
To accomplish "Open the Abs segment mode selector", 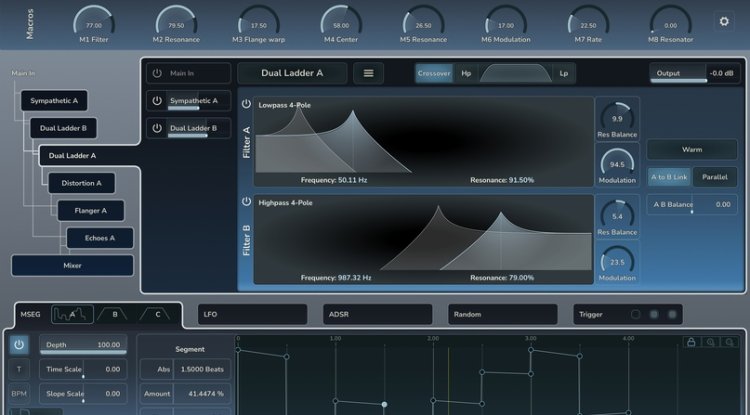I will pyautogui.click(x=157, y=369).
